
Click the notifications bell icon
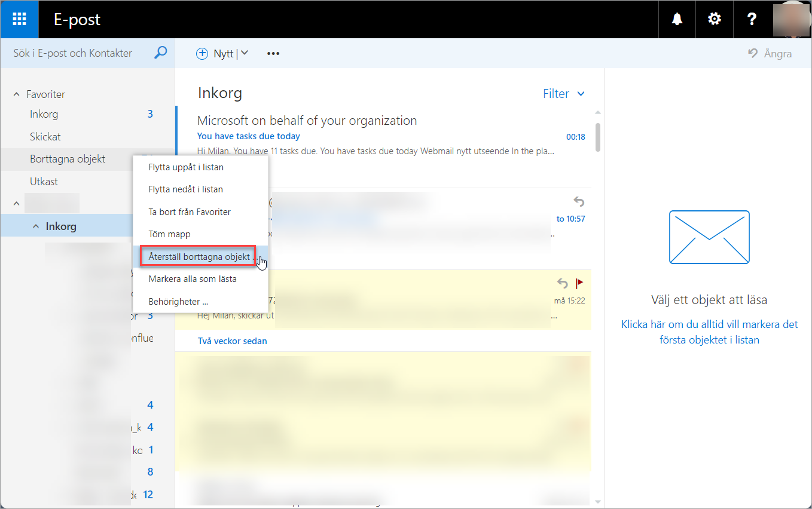tap(677, 19)
